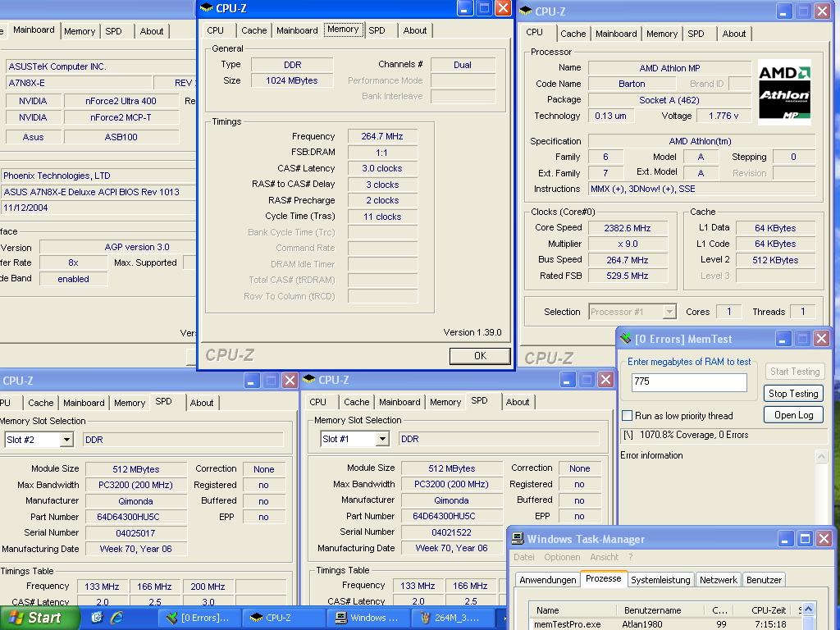Open the ? help menu in Task-Manager
The width and height of the screenshot is (840, 630).
pyautogui.click(x=631, y=557)
